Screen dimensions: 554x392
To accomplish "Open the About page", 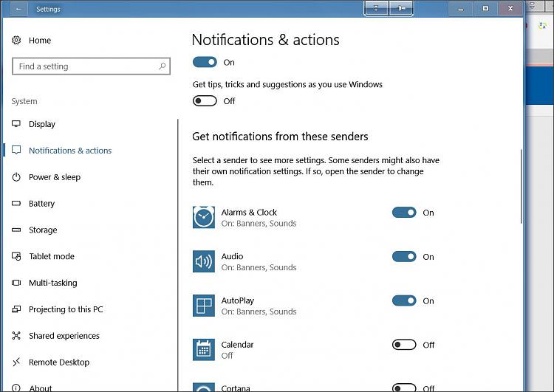I will (x=41, y=388).
